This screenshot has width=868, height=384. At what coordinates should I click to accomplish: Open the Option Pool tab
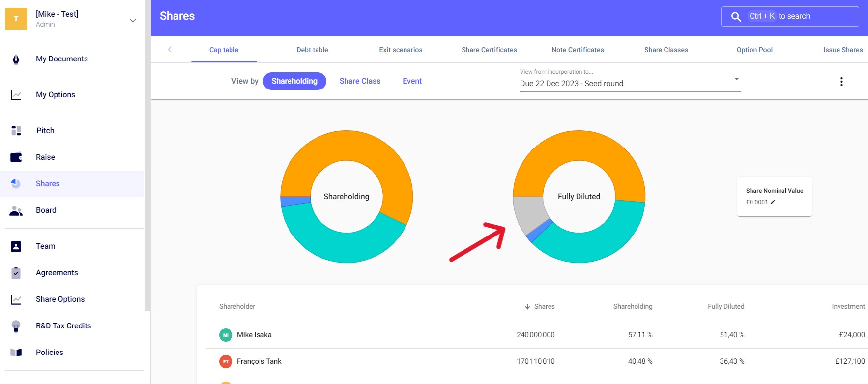tap(754, 50)
